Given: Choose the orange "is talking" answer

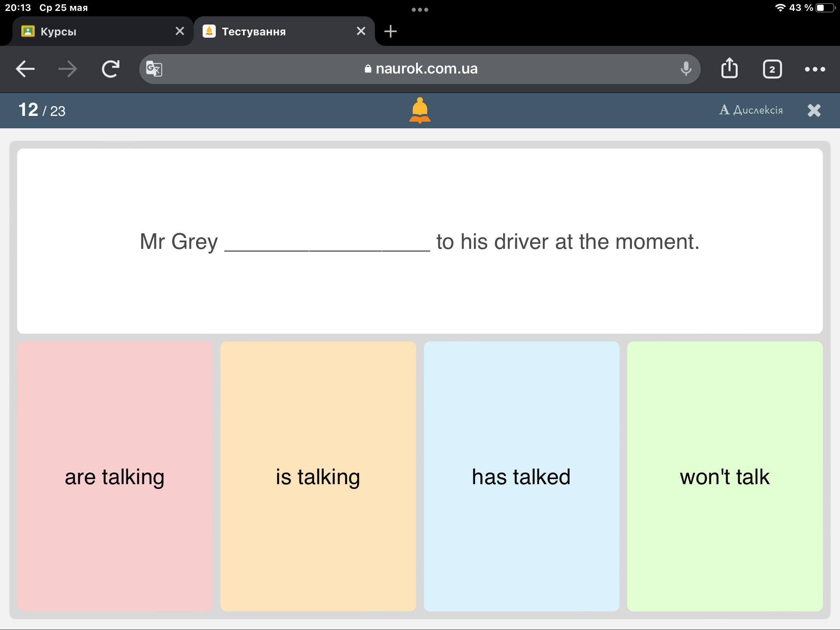Looking at the screenshot, I should [x=318, y=476].
